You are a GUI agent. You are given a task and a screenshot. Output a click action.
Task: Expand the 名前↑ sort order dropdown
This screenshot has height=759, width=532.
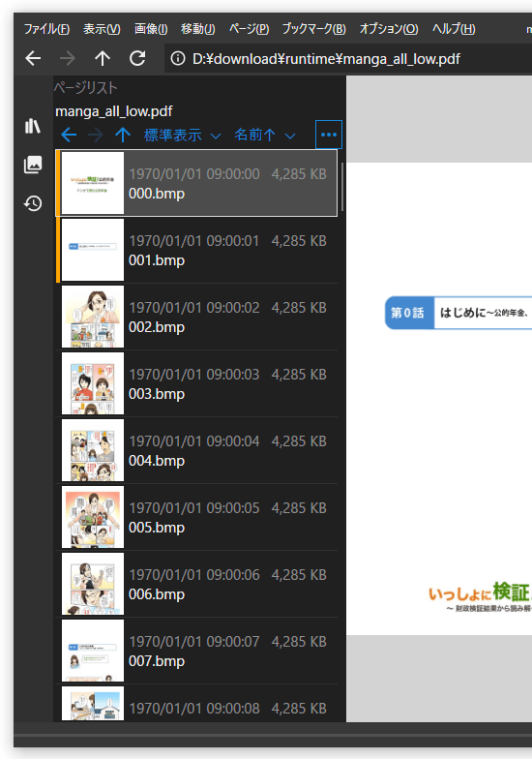[x=265, y=136]
